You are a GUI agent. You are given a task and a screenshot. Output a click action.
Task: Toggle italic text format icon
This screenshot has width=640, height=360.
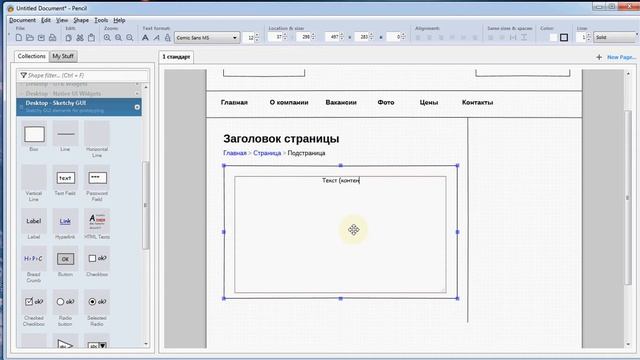tap(156, 38)
